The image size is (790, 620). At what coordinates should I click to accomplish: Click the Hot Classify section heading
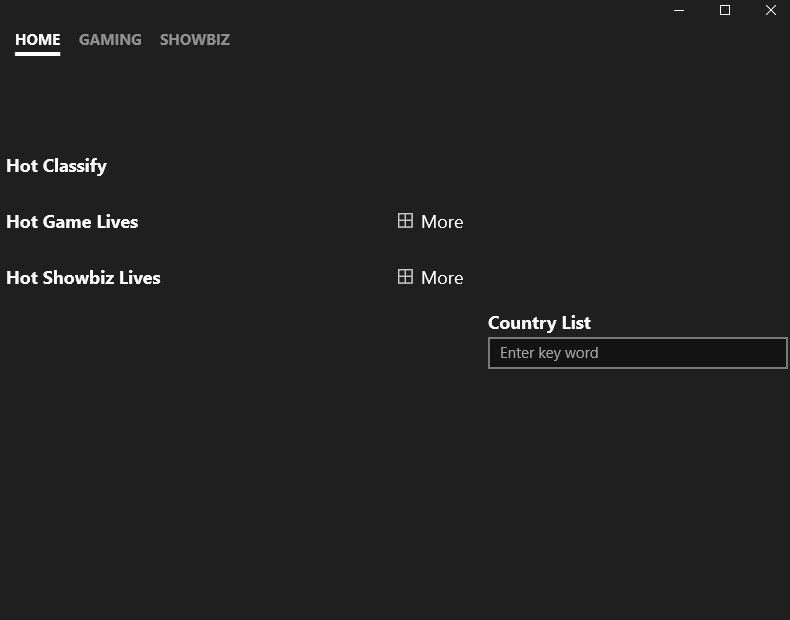56,166
